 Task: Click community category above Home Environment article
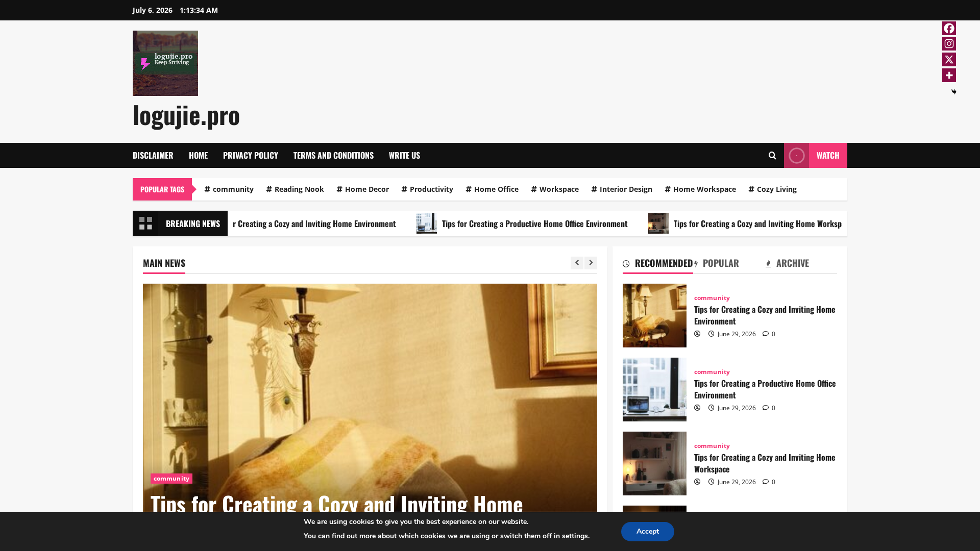712,298
